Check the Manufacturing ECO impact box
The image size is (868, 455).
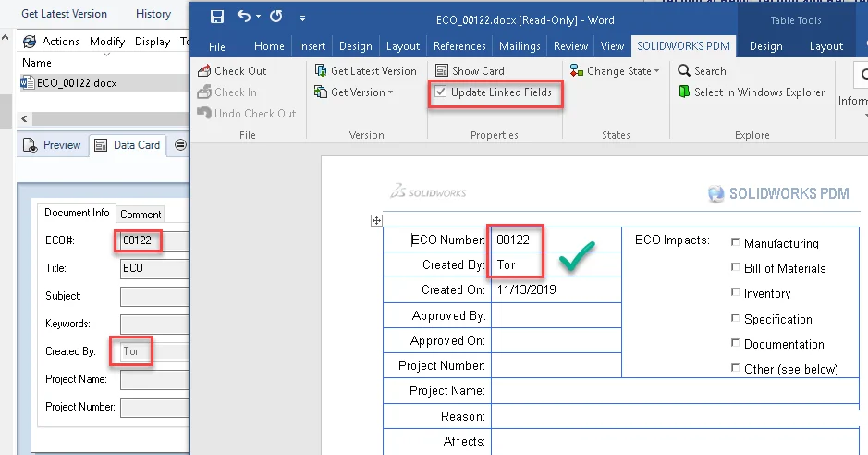pos(736,243)
